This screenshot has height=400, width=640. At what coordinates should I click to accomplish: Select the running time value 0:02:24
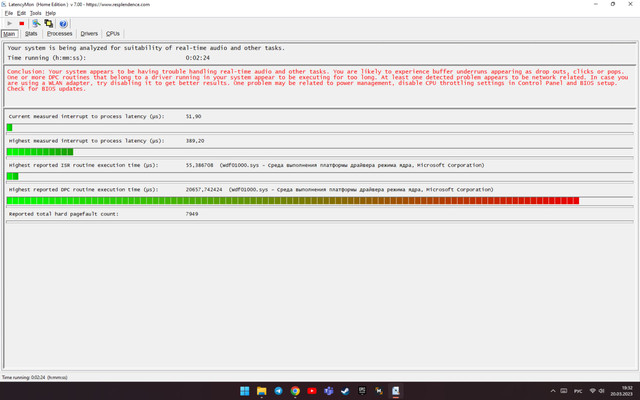[198, 58]
